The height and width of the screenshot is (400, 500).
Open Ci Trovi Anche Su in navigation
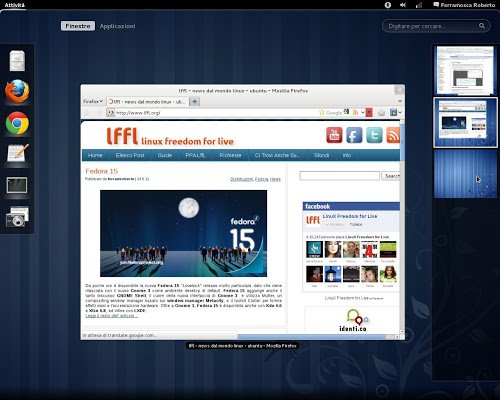point(277,155)
